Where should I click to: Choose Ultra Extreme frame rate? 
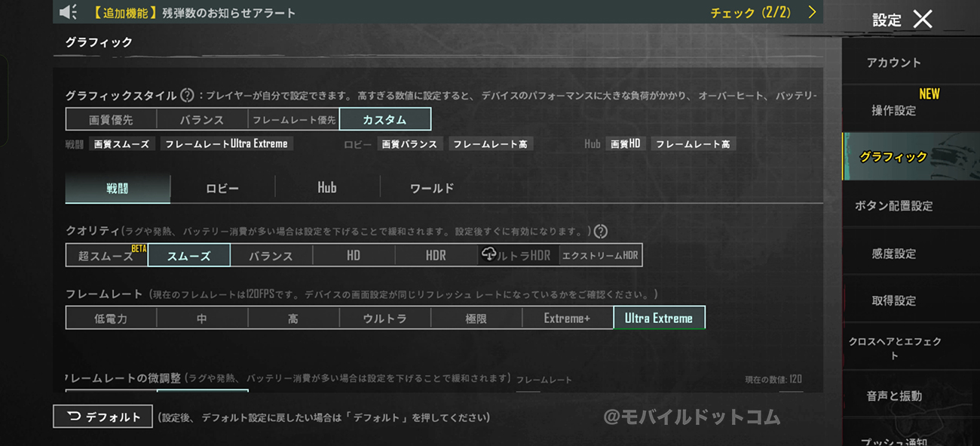pyautogui.click(x=659, y=318)
